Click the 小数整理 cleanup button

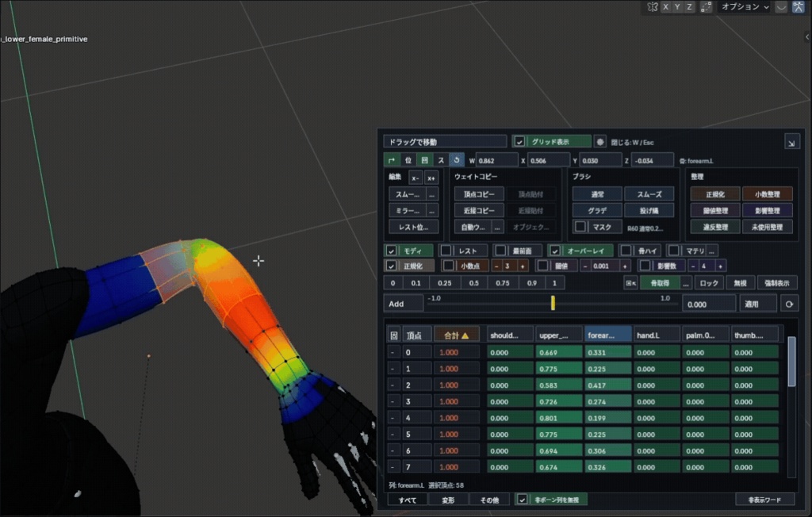pyautogui.click(x=767, y=194)
